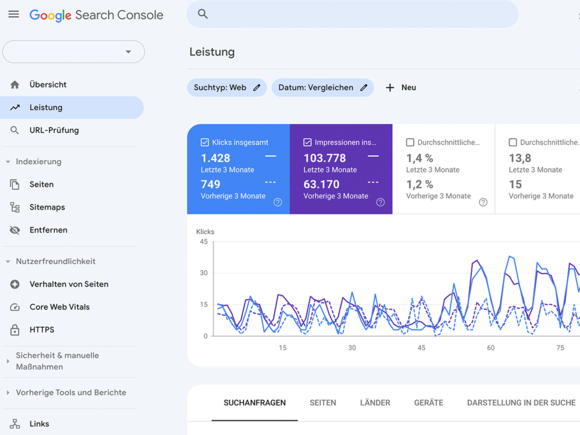This screenshot has width=580, height=435.
Task: Open help icon on Impressionen card
Action: [x=381, y=202]
